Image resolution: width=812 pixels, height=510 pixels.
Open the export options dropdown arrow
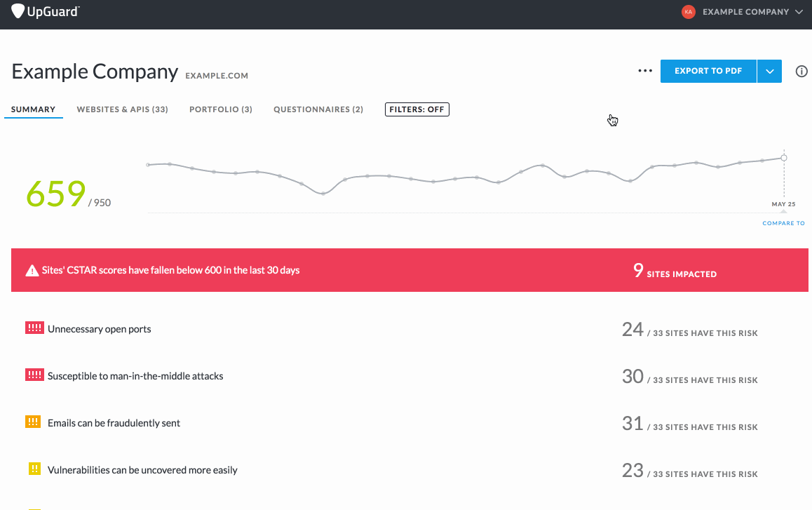click(769, 71)
